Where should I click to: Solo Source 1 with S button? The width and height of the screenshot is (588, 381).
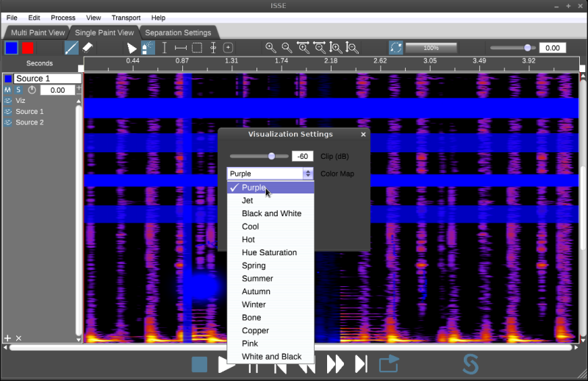click(18, 90)
